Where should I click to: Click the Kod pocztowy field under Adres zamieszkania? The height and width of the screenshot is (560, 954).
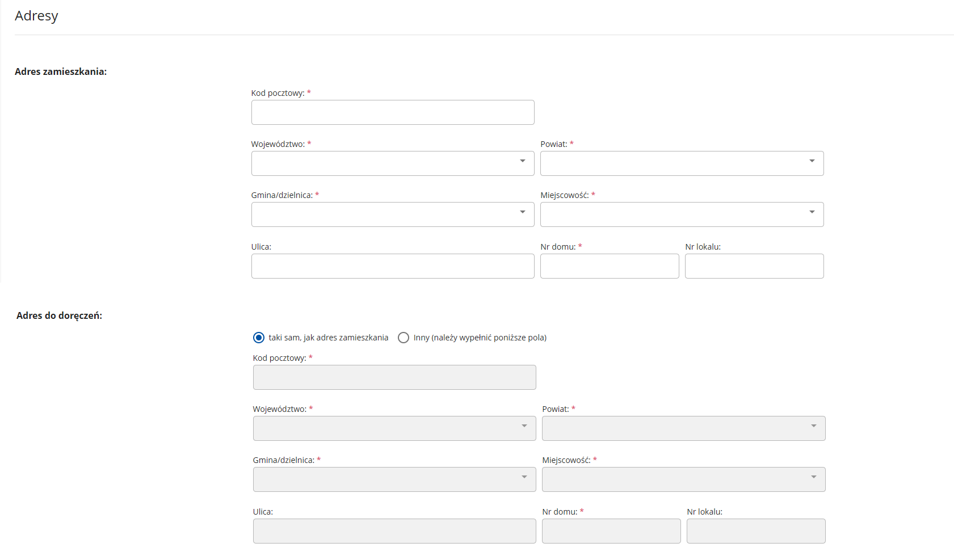point(393,112)
